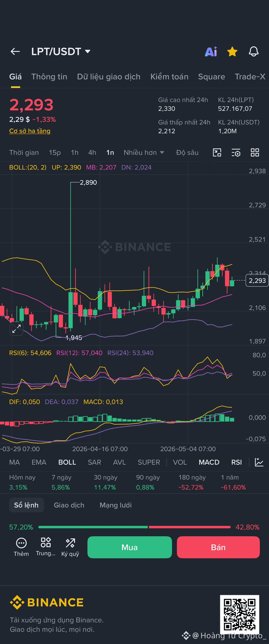Image resolution: width=269 pixels, height=644 pixels.
Task: Tap the green Mua buy button
Action: (x=130, y=547)
